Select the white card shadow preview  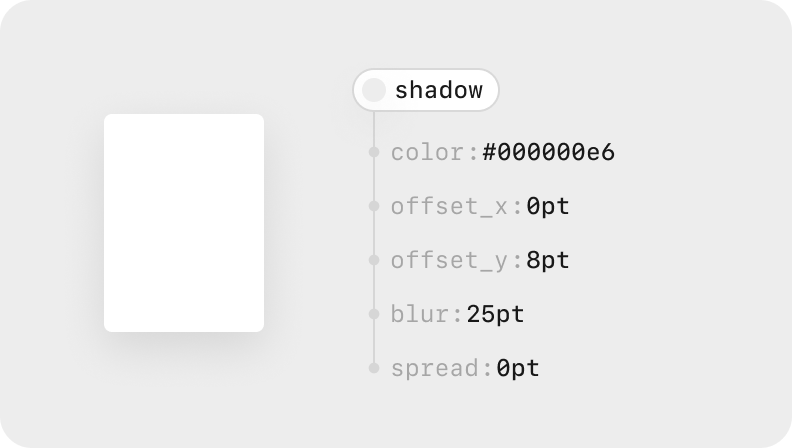[x=184, y=223]
